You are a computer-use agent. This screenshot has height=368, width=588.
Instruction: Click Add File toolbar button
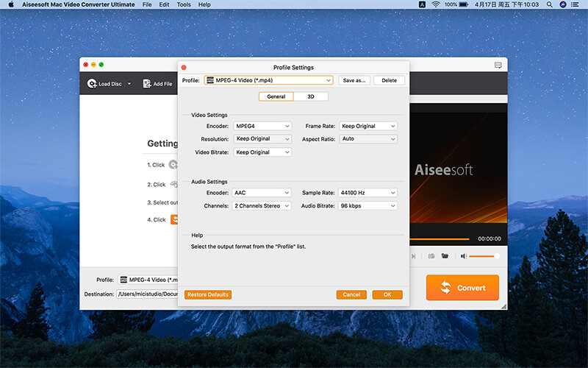(157, 84)
